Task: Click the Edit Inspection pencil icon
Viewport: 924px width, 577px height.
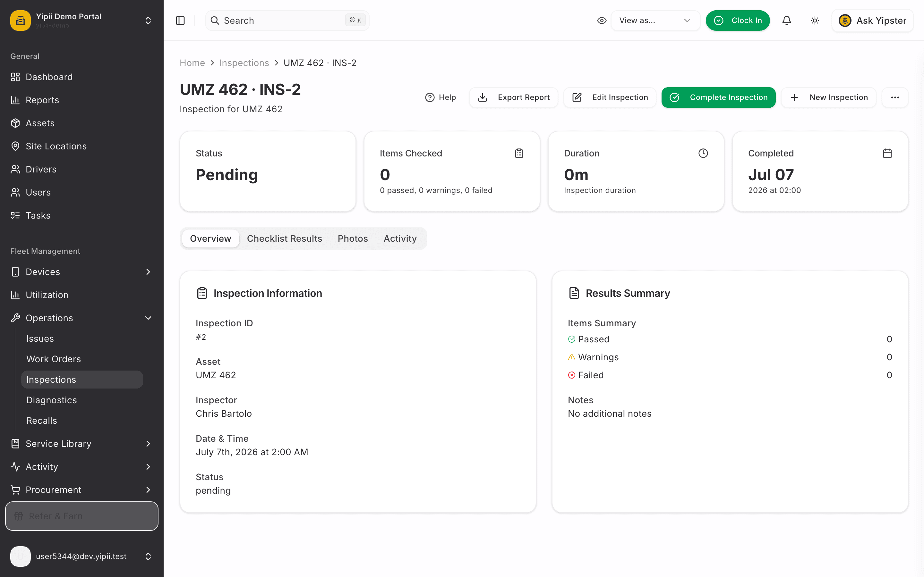Action: pyautogui.click(x=577, y=98)
